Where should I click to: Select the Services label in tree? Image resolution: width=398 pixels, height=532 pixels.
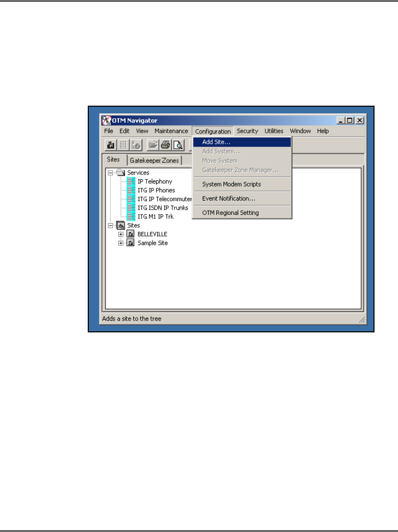point(138,173)
